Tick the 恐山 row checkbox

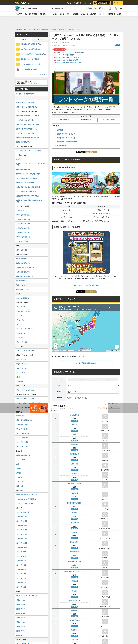(56, 437)
